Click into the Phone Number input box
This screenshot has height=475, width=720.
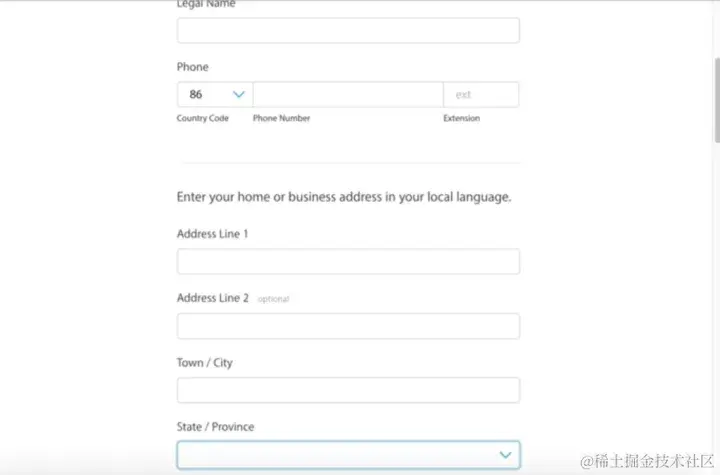point(348,95)
